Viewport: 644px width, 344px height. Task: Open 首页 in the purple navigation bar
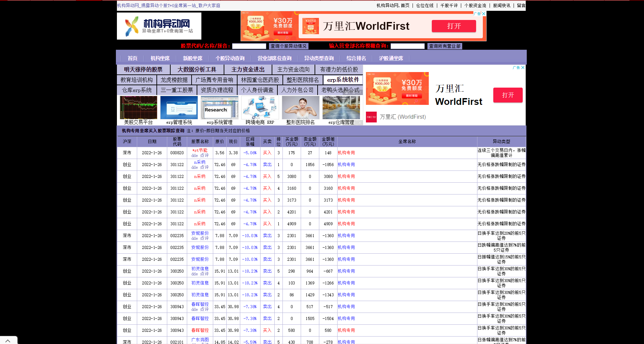pos(132,58)
